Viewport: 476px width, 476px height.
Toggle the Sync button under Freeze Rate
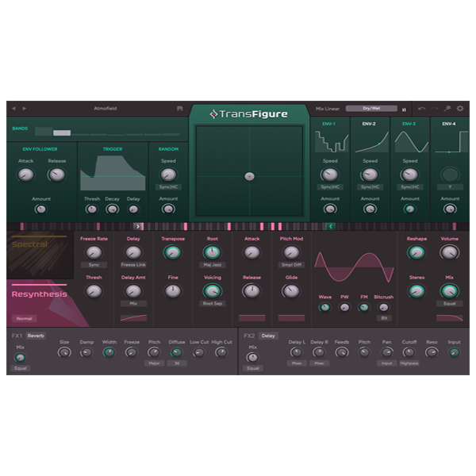(94, 265)
